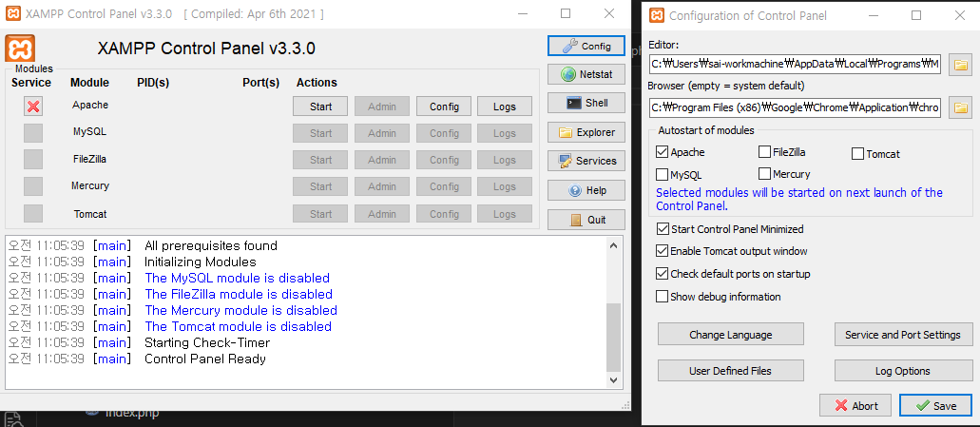Browse for Editor with the folder icon
The image size is (980, 427).
coord(961,65)
